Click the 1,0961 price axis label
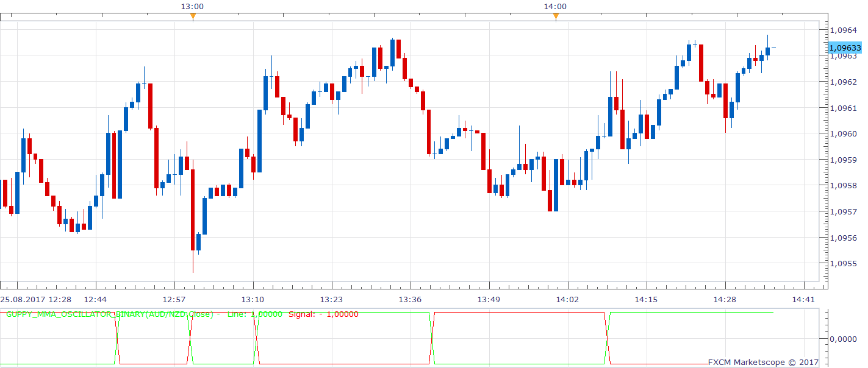Viewport: 868px width, 368px height. tap(845, 108)
